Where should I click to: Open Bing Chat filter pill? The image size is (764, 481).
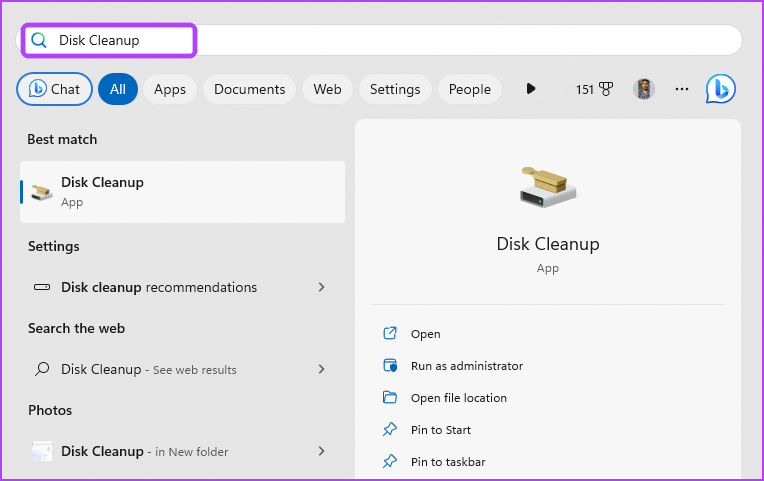click(x=55, y=89)
